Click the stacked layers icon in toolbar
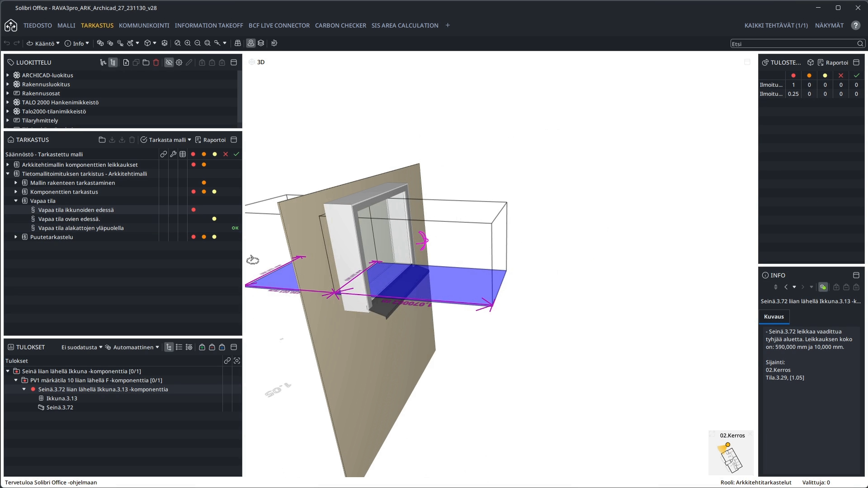 [261, 43]
